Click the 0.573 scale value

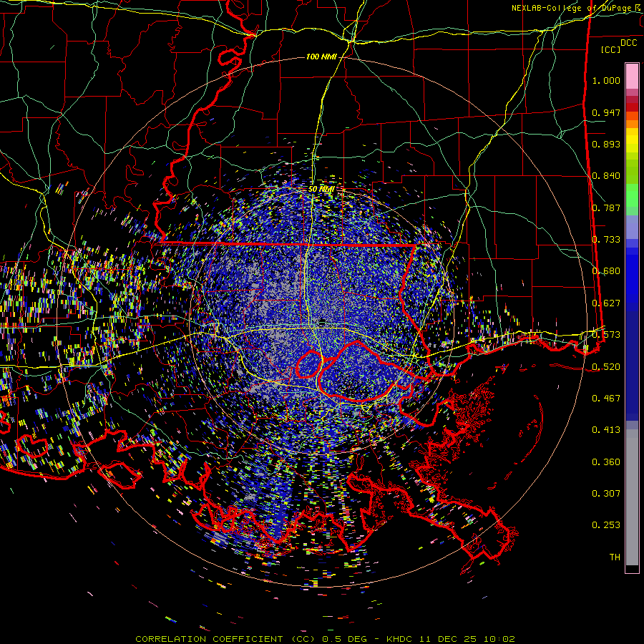(606, 334)
